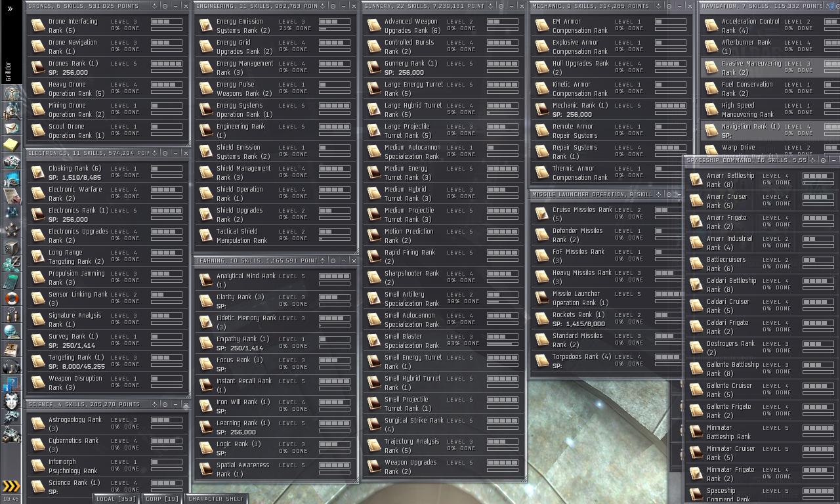Select the Caldari Battleship skill row
This screenshot has height=504, width=840.
[762, 285]
